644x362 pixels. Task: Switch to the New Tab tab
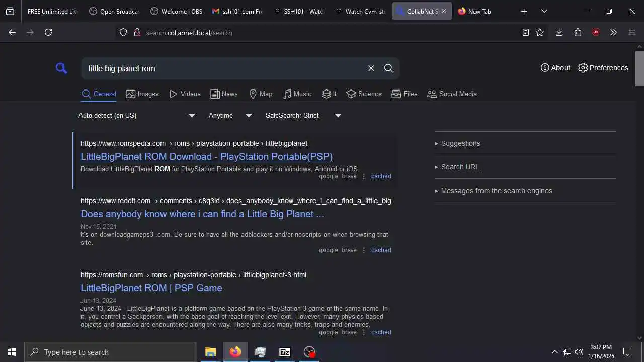coord(482,11)
